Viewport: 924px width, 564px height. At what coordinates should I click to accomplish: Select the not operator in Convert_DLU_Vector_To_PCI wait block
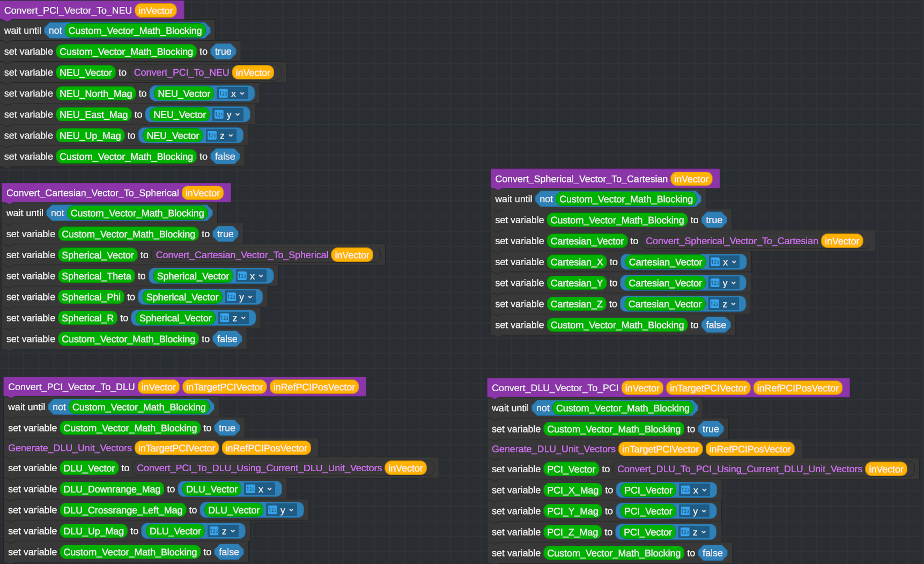coord(543,408)
